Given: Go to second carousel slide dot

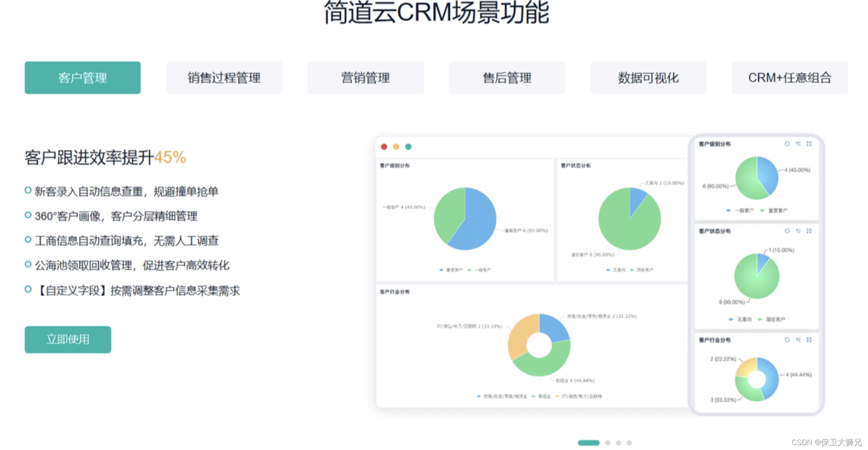Looking at the screenshot, I should coord(608,443).
